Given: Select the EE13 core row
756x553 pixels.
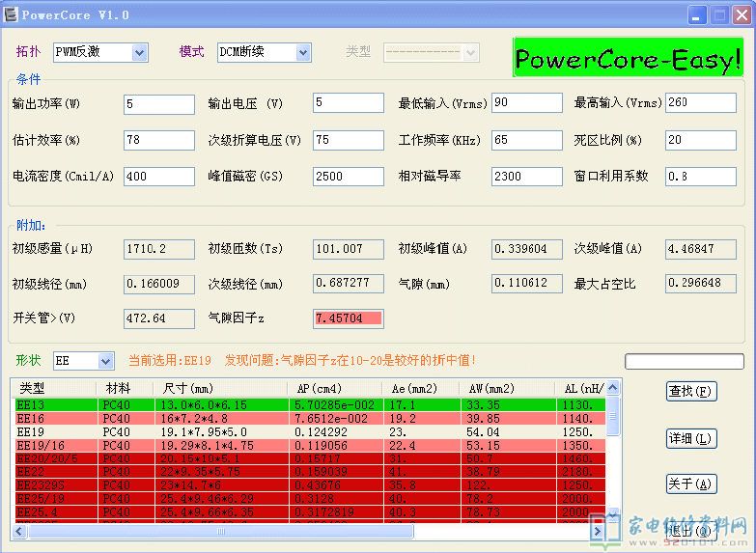Looking at the screenshot, I should pos(310,405).
